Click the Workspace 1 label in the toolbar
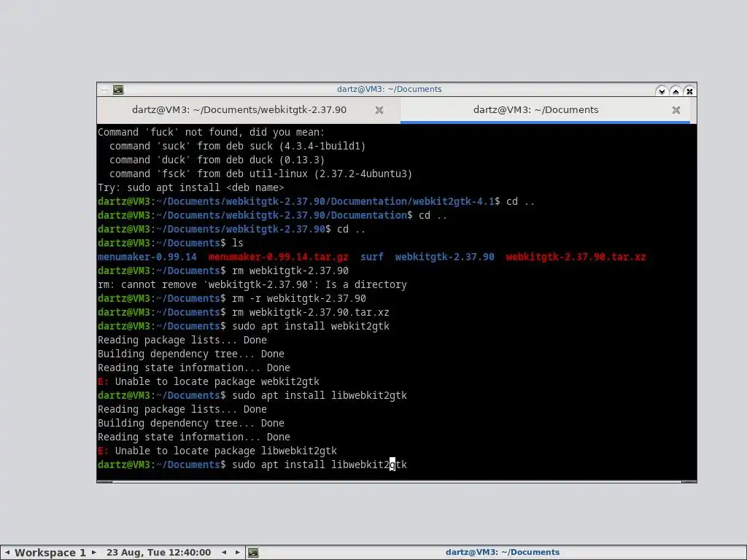Screen dimensions: 747x560 tap(50, 553)
